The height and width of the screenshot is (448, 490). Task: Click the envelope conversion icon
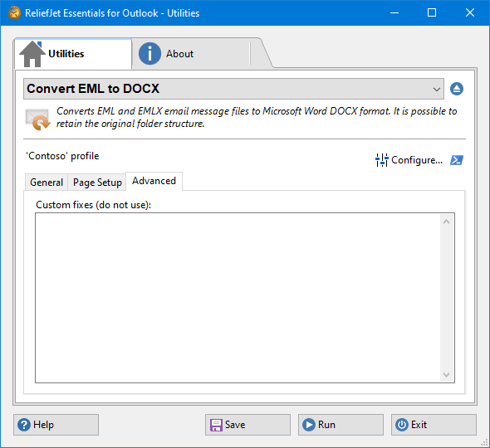click(38, 119)
